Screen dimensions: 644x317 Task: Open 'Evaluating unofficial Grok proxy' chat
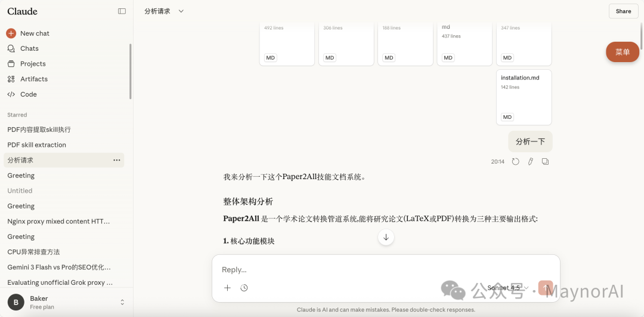[64, 282]
